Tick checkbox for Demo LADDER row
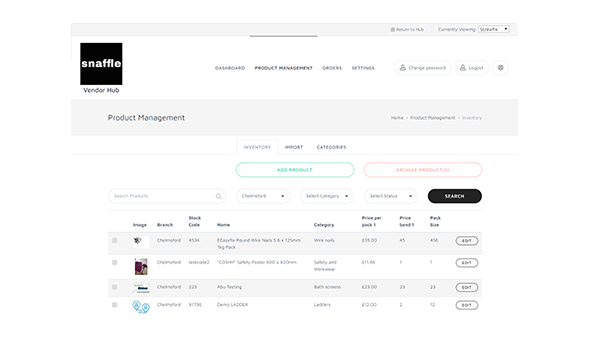Screen dimensions: 590x360 point(114,305)
